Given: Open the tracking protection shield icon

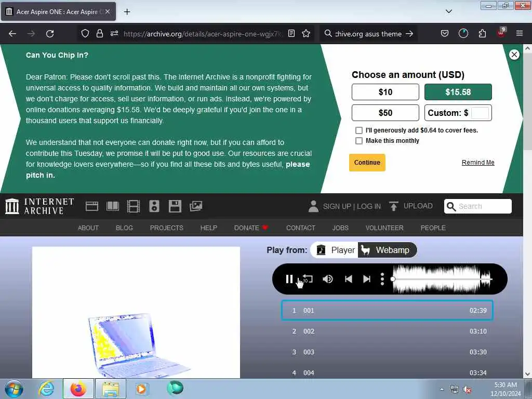Looking at the screenshot, I should point(85,33).
